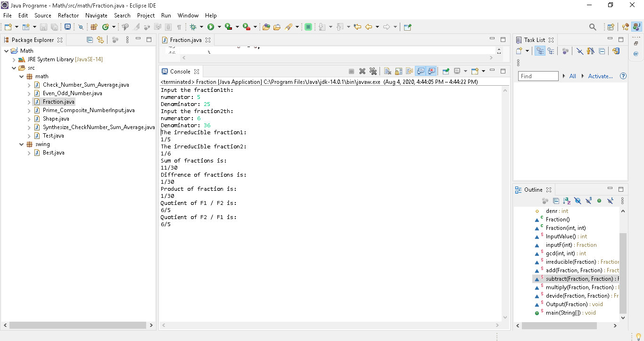Collapse the Math project node

pos(6,51)
